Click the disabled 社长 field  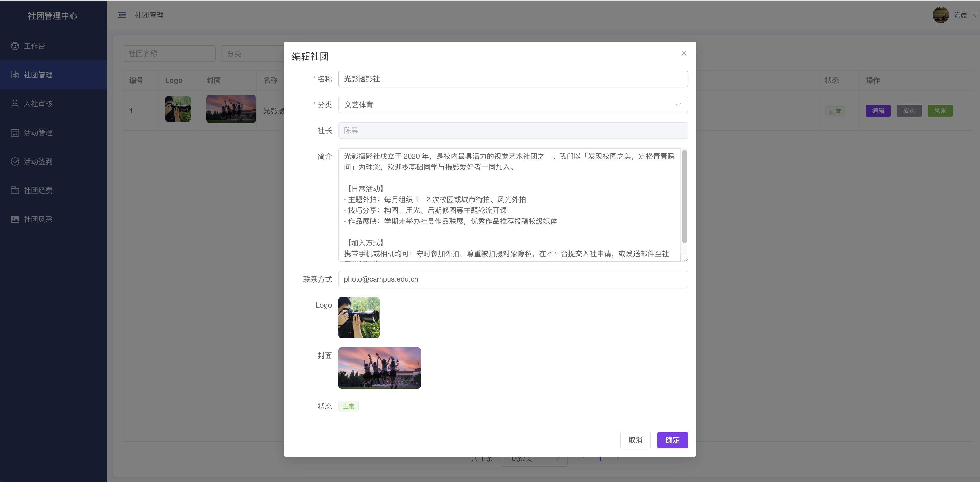[x=513, y=131]
